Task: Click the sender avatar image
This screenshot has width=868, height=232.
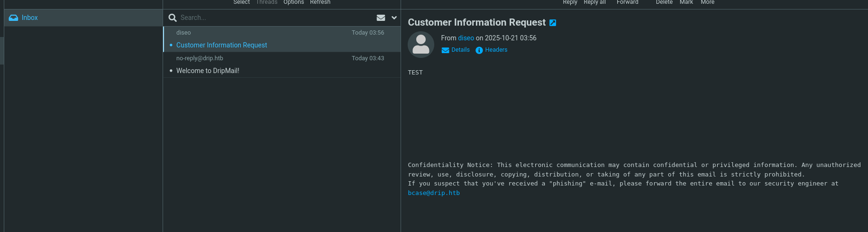Action: (x=421, y=45)
